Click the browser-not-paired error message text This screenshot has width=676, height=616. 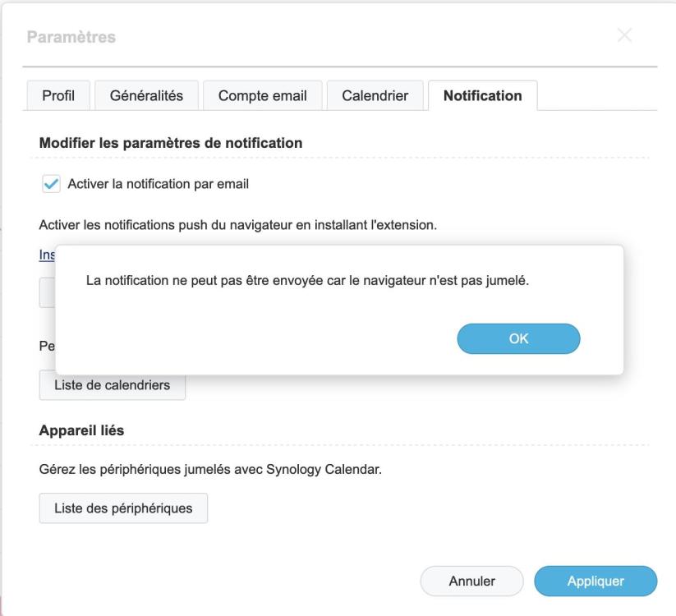tap(307, 282)
